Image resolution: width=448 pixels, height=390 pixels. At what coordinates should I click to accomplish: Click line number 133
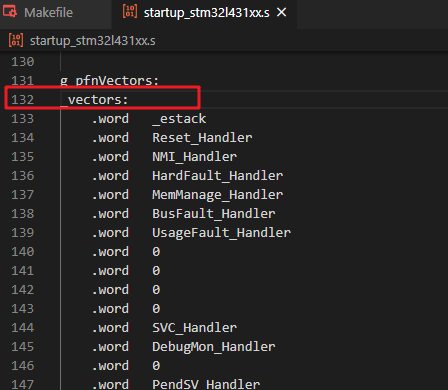click(x=23, y=119)
